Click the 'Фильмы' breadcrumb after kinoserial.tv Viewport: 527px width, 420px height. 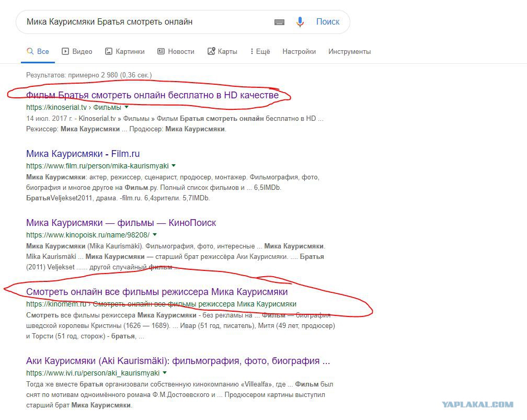[x=107, y=107]
